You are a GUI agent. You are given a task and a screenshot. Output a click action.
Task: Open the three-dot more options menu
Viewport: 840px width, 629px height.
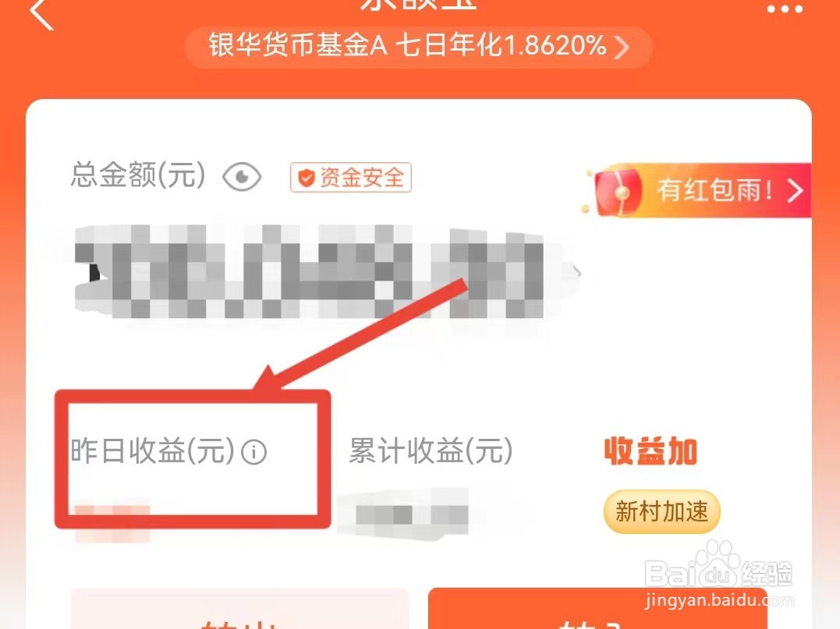(785, 9)
